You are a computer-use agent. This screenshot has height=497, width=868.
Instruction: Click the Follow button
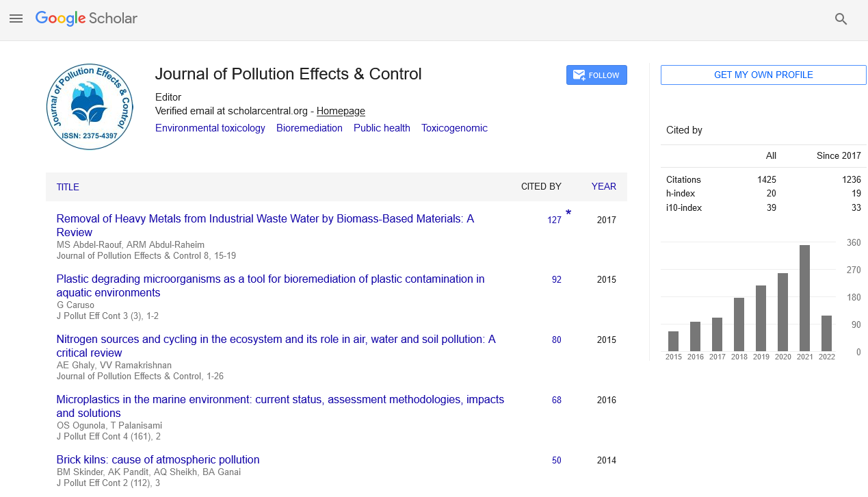coord(596,75)
